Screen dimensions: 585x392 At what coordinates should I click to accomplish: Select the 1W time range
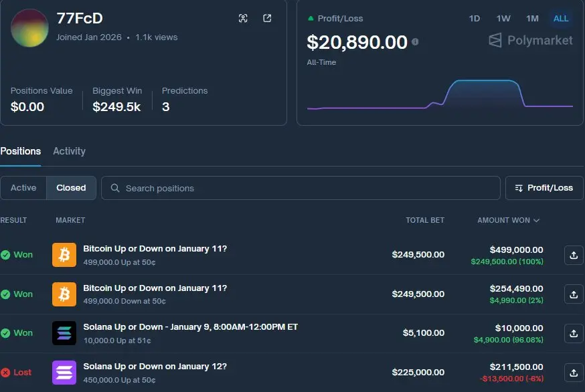[503, 18]
